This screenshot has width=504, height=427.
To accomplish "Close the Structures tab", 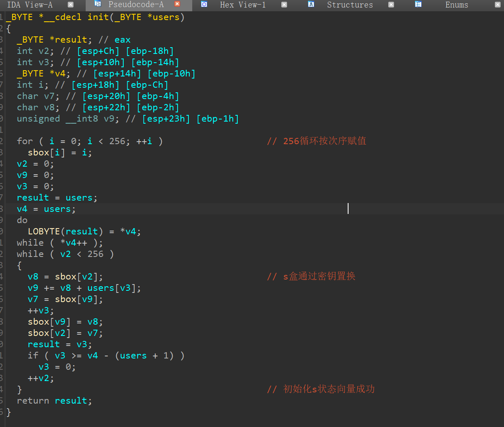I will [391, 5].
